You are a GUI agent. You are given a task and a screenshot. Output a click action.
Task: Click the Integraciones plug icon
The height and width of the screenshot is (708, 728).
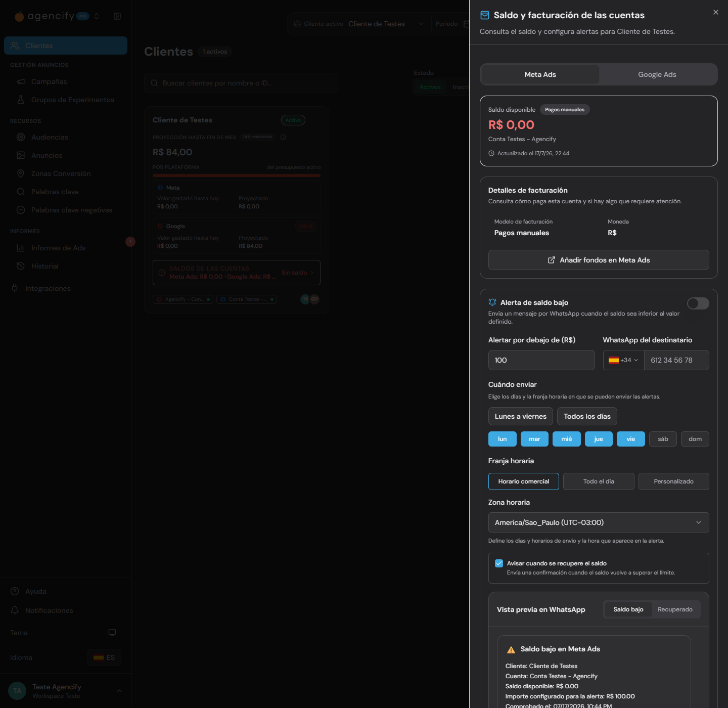(15, 288)
